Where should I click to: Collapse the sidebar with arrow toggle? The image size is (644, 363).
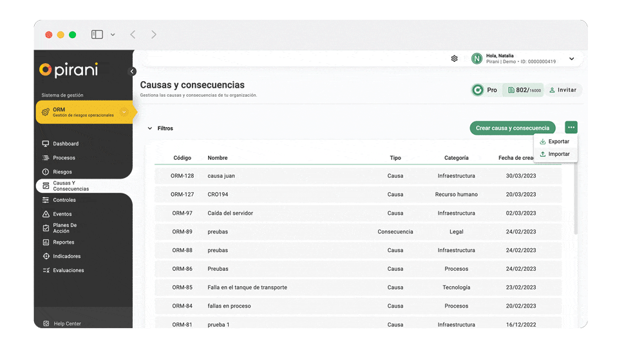133,72
